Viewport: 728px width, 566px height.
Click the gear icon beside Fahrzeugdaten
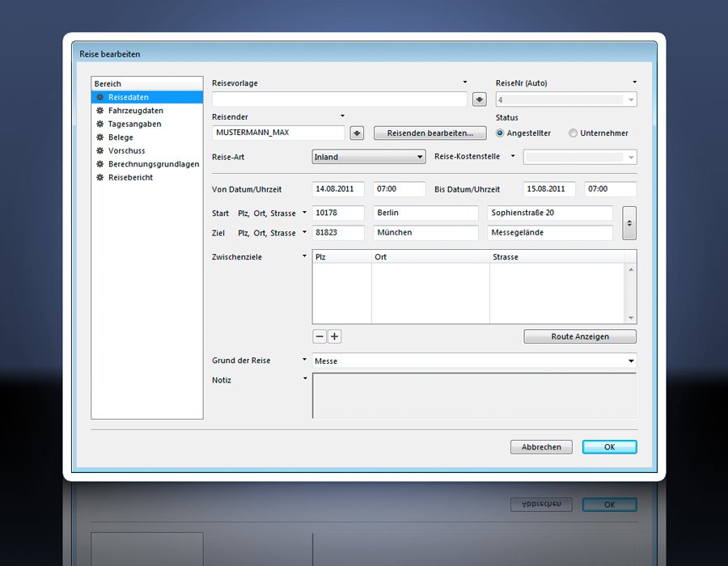pos(100,111)
